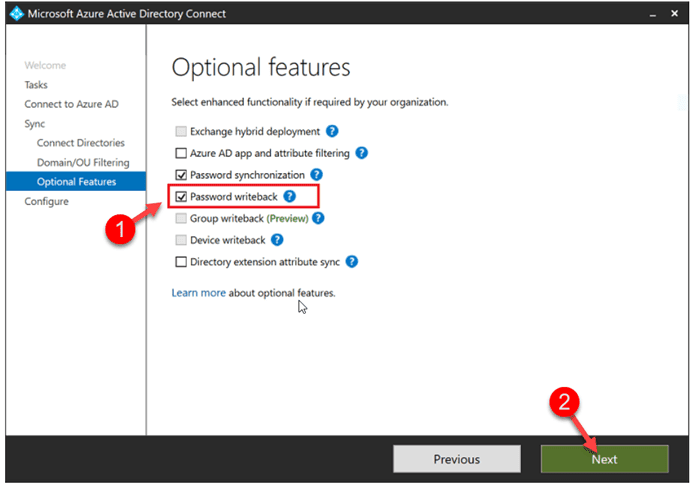
Task: Tick the Group writeback (Preview) checkbox
Action: click(181, 218)
